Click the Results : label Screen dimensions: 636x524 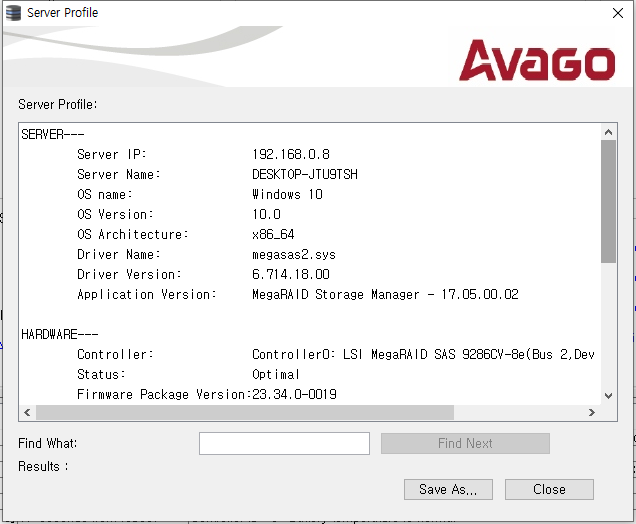(x=43, y=466)
